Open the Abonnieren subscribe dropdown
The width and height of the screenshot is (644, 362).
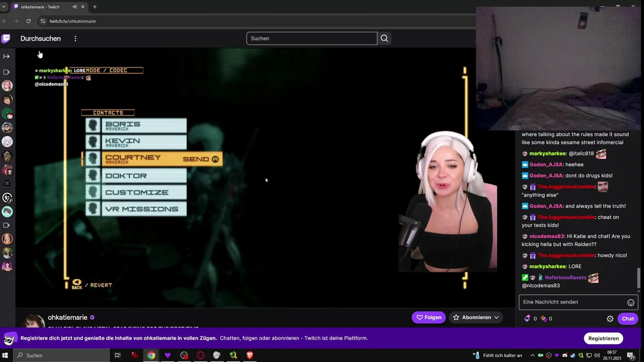(x=476, y=317)
